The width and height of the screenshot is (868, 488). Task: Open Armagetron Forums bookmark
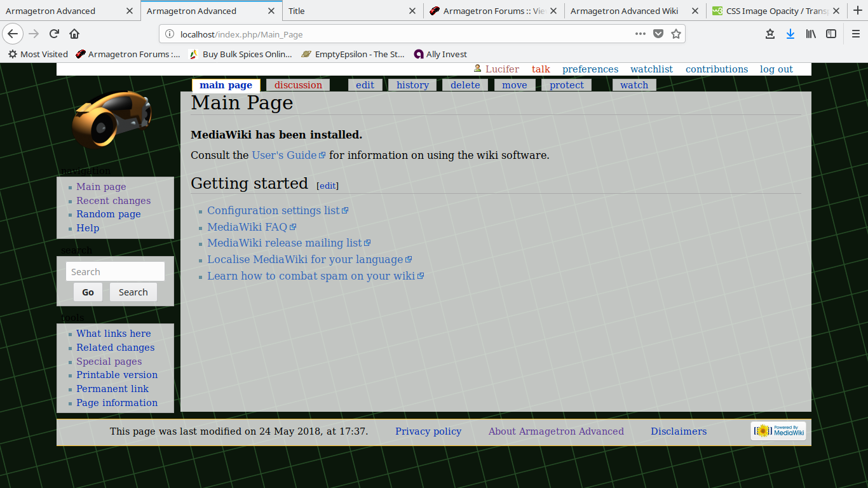[x=128, y=54]
